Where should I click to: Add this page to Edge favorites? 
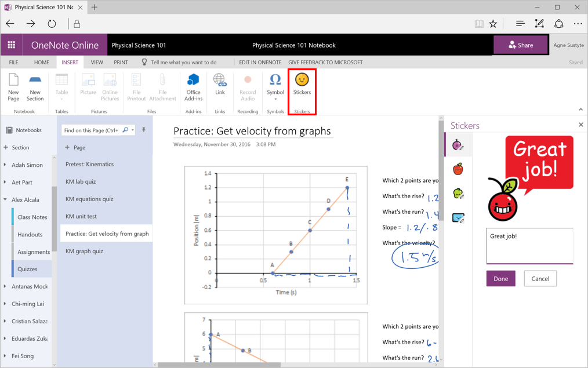(x=493, y=23)
